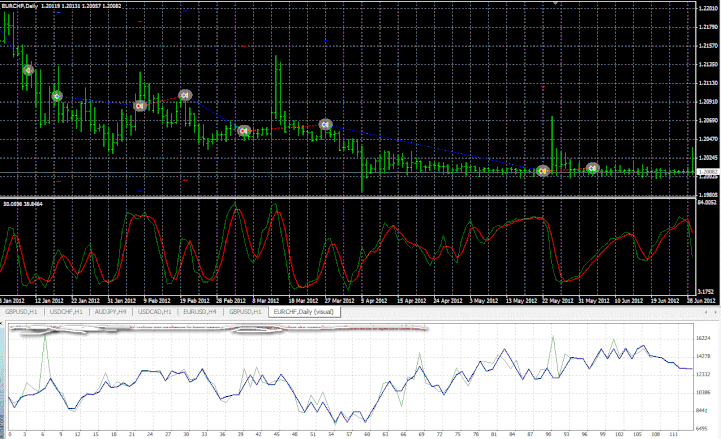Click the EURCHF,Daily chart title text

click(19, 6)
